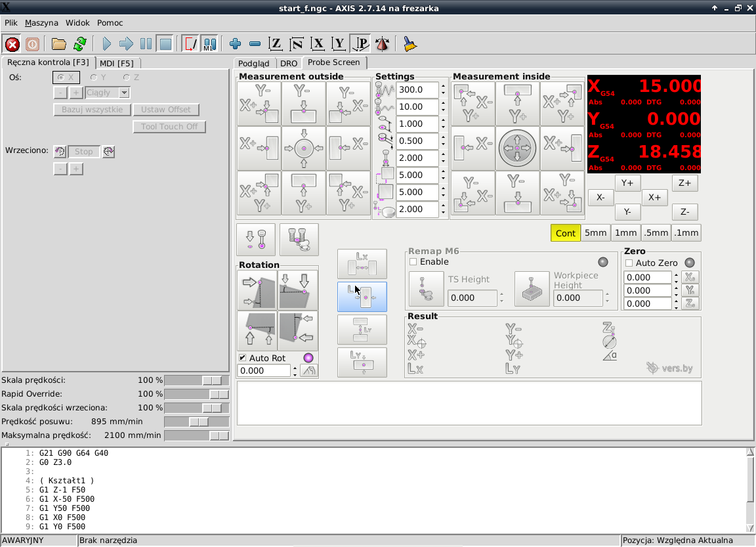Screen dimensions: 756x547
Task: Click the probe down tool icon
Action: (256, 239)
